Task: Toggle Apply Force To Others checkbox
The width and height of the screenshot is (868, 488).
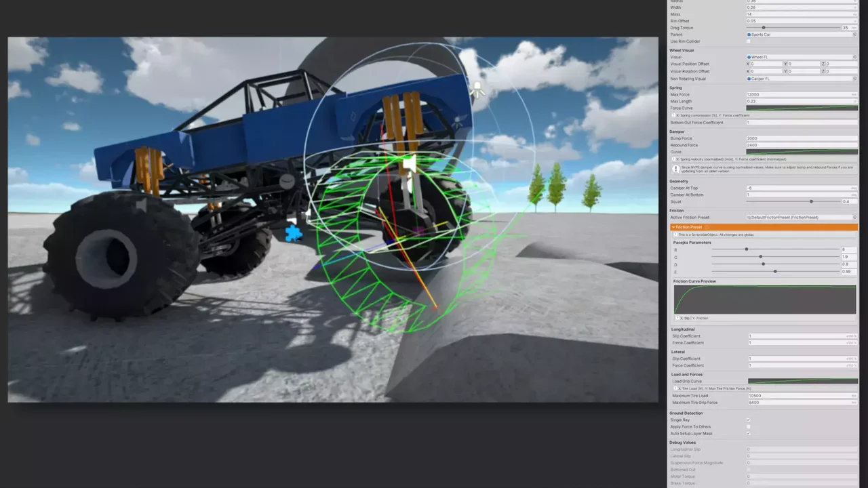Action: (x=749, y=427)
